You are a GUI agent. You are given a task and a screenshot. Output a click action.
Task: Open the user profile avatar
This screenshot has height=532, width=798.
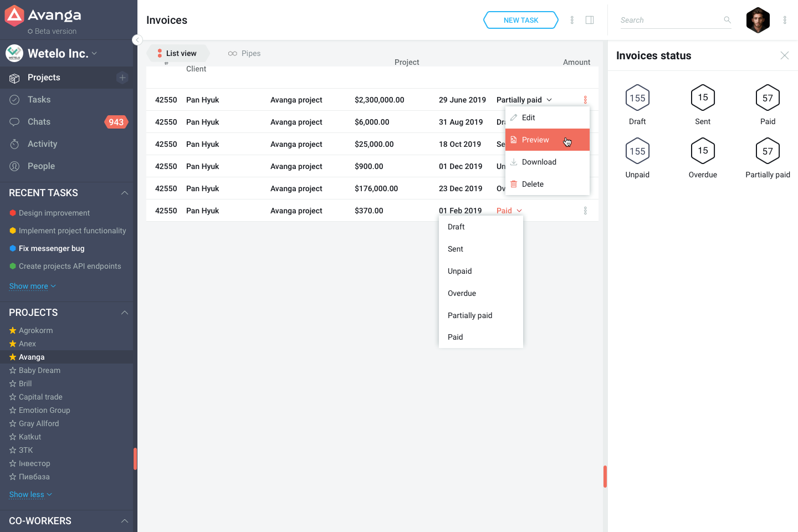(758, 21)
